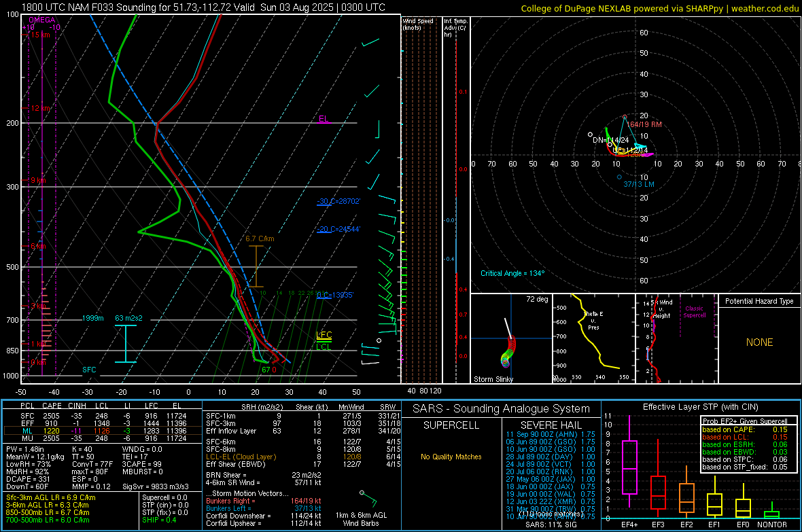Click the orange 'NONE' hazard type
Viewport: 802px width, 532px height.
click(x=759, y=342)
